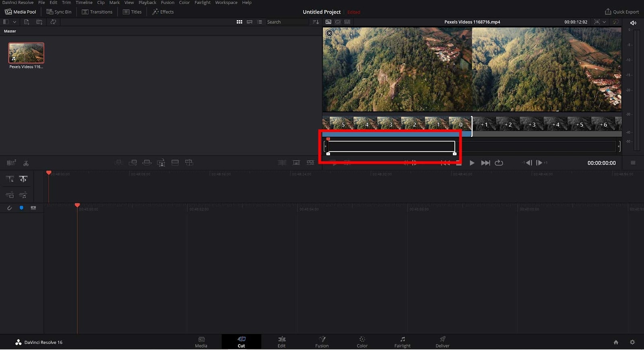Mute the viewer audio speaker
The image size is (644, 350).
click(x=633, y=23)
